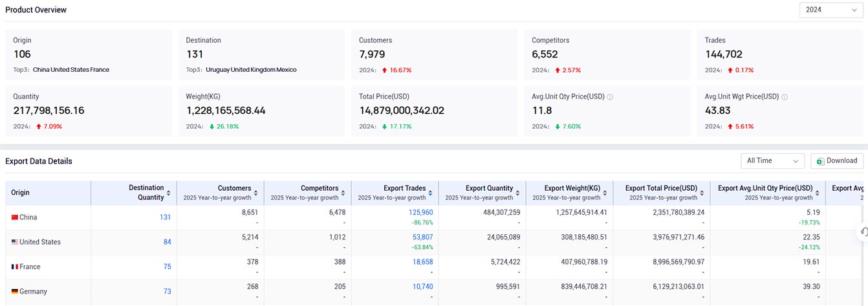The height and width of the screenshot is (306, 868).
Task: Sort by Export Weight(KG) column arrows
Action: (x=605, y=193)
